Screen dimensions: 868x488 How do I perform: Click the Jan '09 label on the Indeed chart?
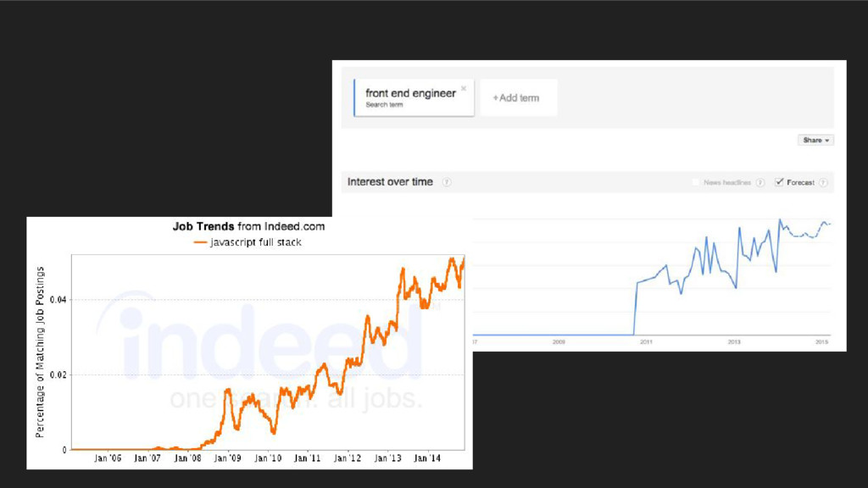(x=227, y=458)
